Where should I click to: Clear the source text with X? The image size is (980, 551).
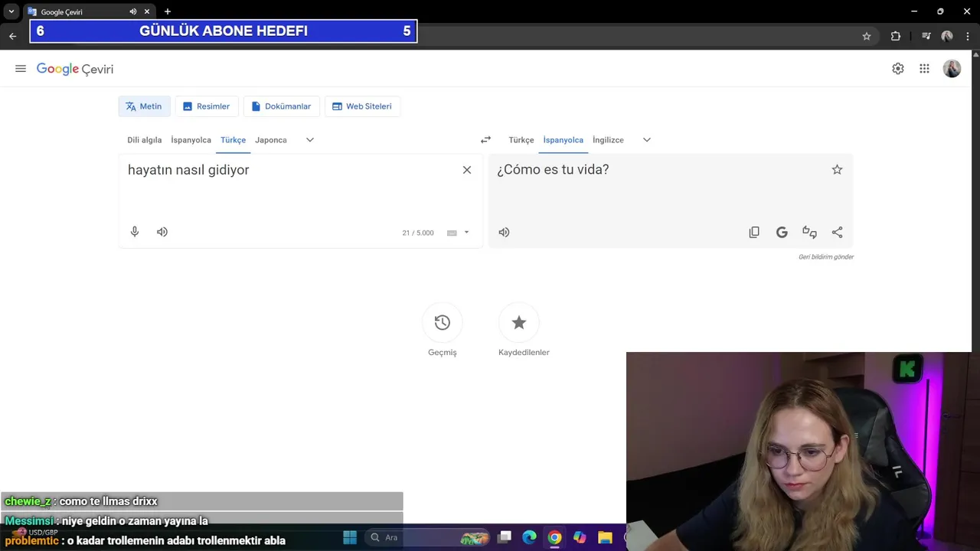(x=467, y=170)
